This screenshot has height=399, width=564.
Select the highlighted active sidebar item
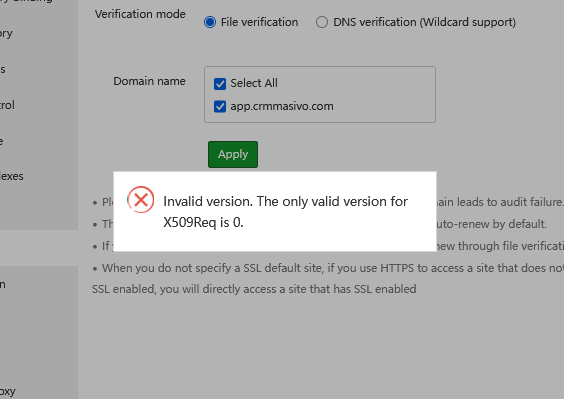click(x=39, y=248)
